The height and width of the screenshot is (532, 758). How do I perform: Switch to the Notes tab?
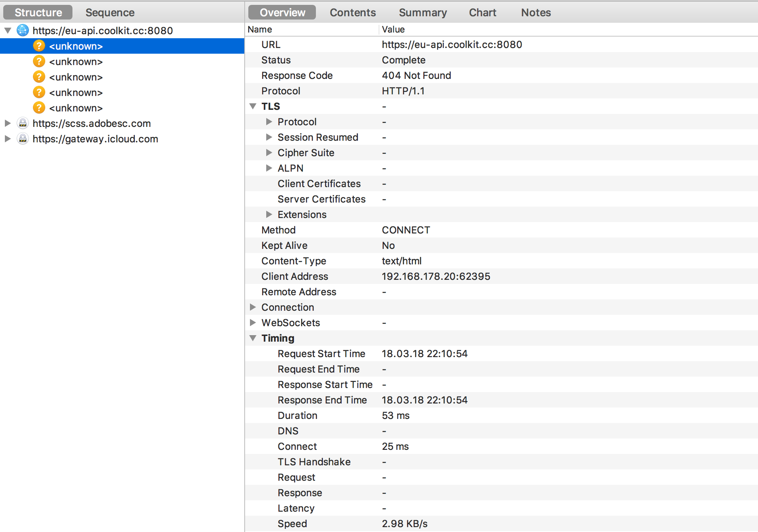pos(536,13)
